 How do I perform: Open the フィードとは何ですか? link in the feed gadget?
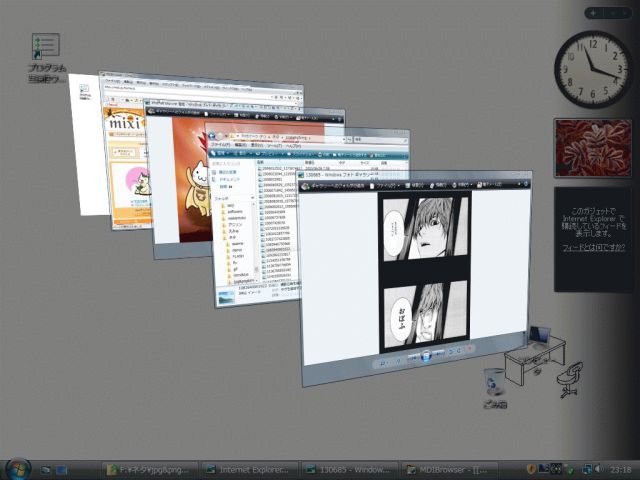[593, 247]
